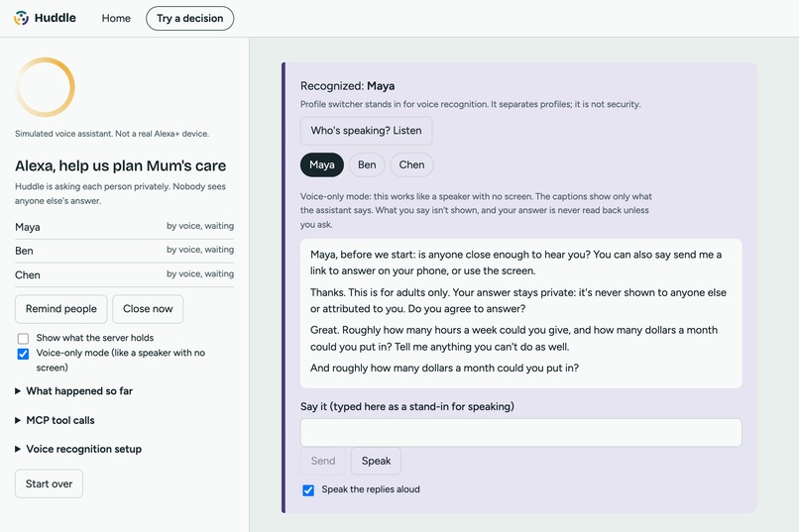This screenshot has height=532, width=799.
Task: Click the Huddle brand name
Action: point(56,18)
